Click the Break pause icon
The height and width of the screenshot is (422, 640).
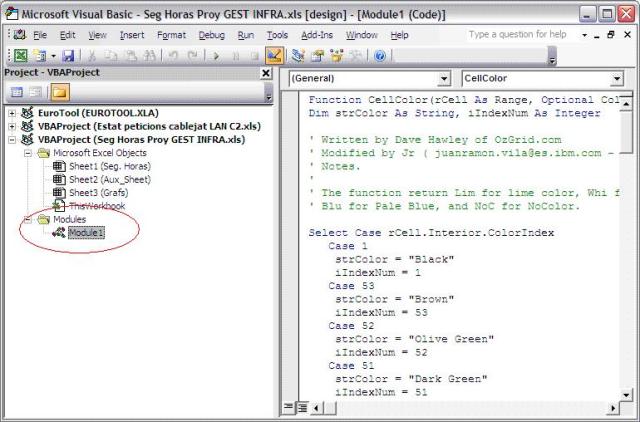[236, 56]
